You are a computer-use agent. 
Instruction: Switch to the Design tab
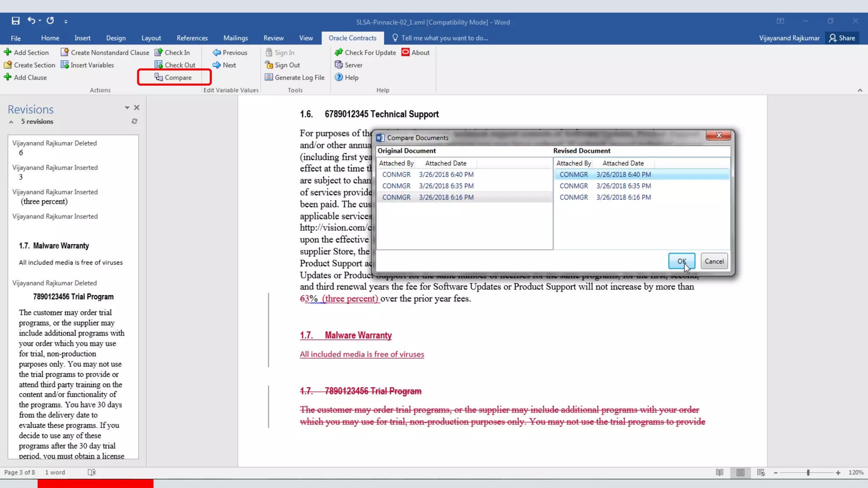pos(116,38)
